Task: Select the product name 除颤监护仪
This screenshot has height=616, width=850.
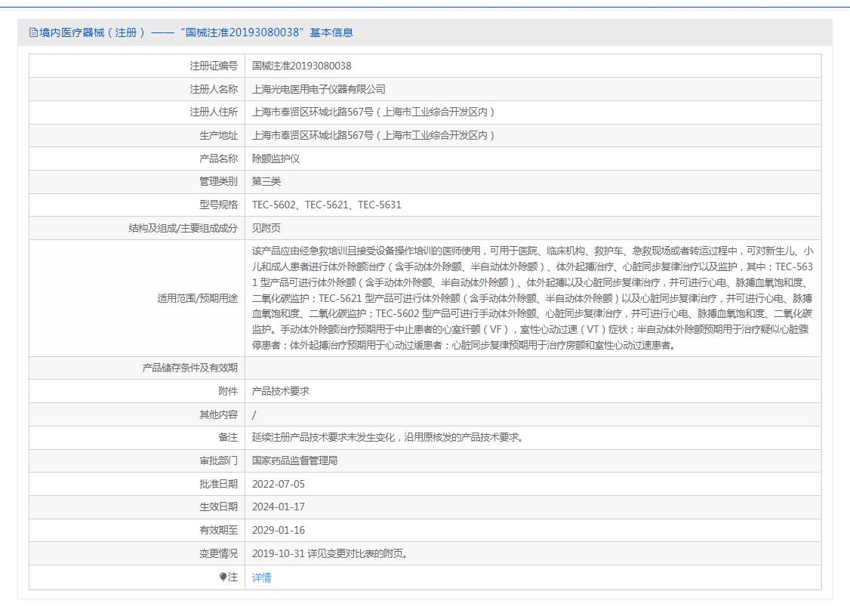Action: coord(276,159)
